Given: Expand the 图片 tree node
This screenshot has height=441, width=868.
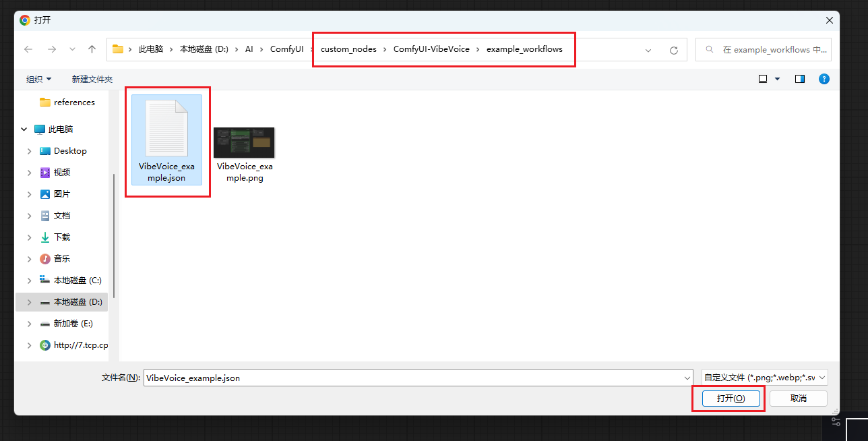Looking at the screenshot, I should (29, 194).
